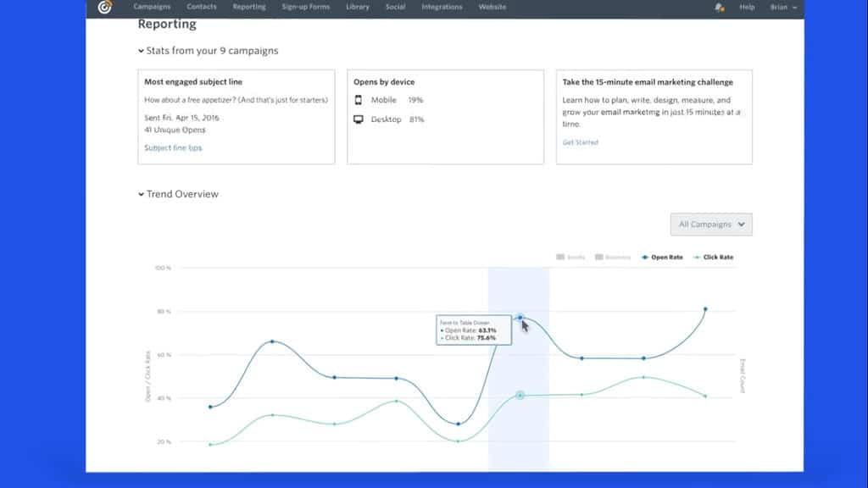Click the Help link in header
The image size is (868, 488).
747,7
